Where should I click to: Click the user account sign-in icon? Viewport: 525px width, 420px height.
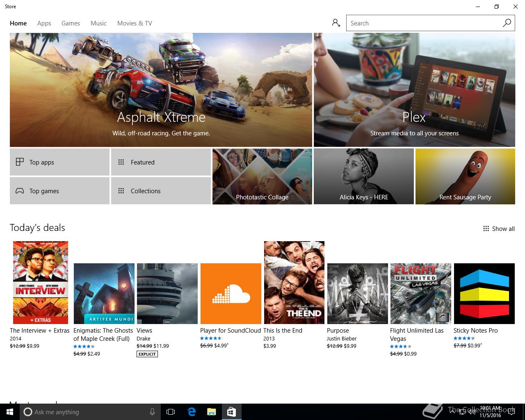(336, 23)
